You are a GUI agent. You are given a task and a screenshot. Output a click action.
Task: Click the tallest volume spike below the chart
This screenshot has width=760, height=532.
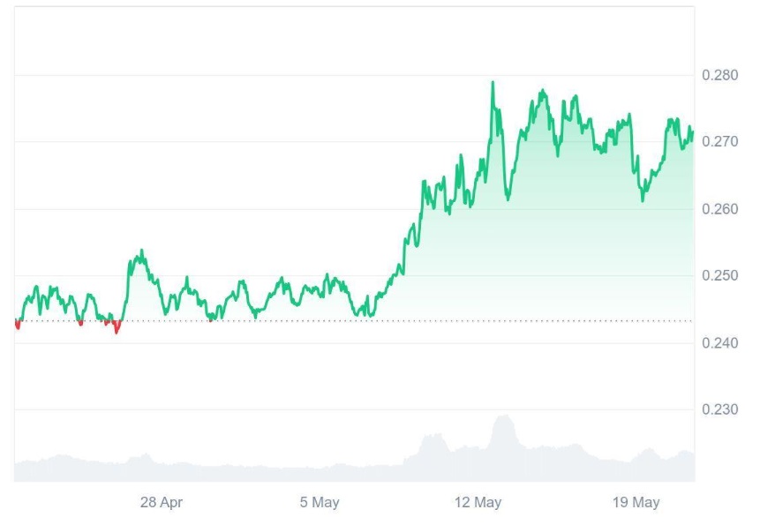point(503,417)
